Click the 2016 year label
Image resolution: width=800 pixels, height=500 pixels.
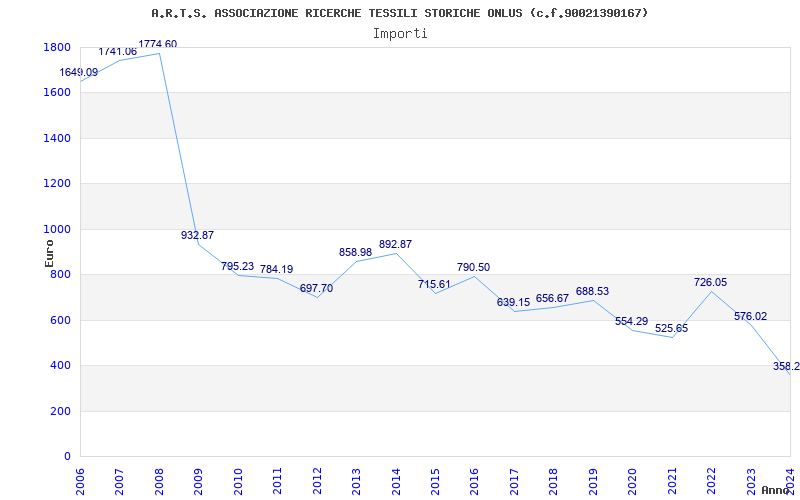point(474,482)
